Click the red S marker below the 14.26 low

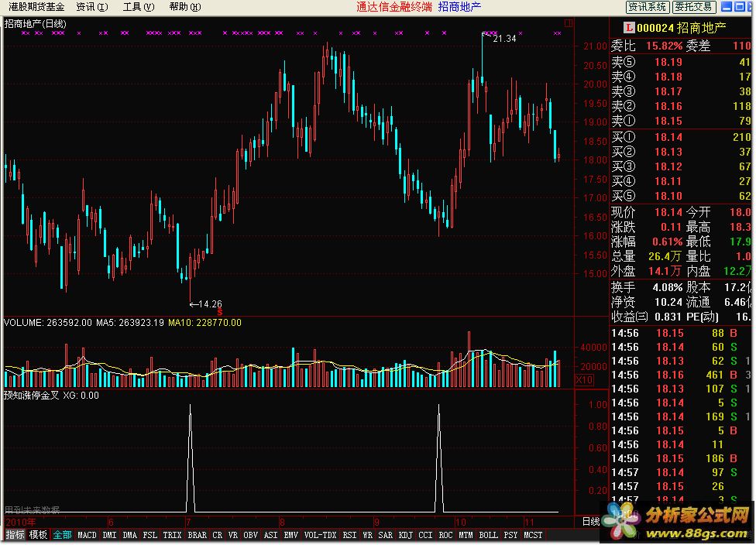click(x=220, y=312)
